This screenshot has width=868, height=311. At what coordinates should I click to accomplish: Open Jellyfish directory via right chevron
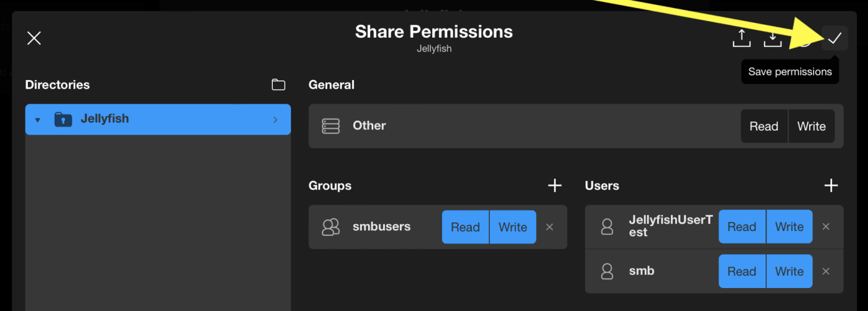(275, 120)
